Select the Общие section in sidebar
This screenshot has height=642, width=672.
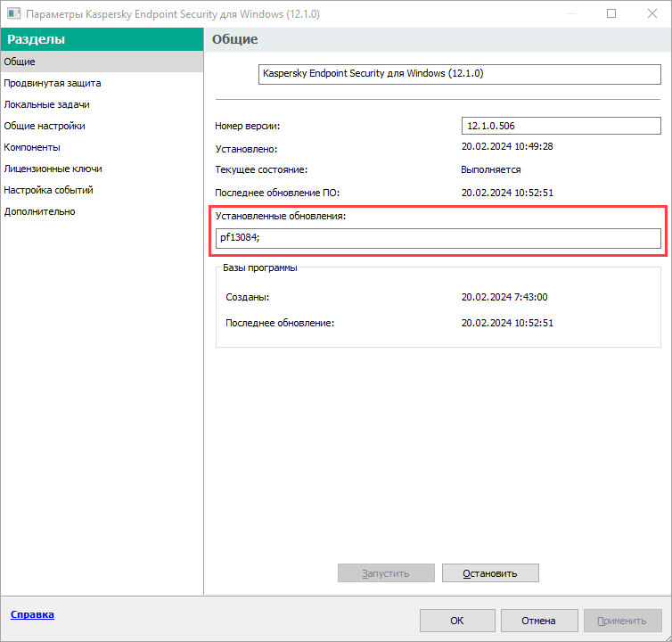coord(102,62)
